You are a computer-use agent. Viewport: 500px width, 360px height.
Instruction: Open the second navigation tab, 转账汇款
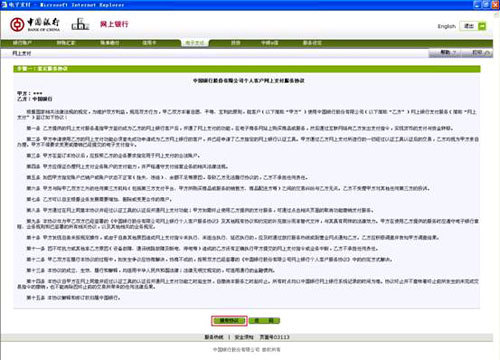[x=66, y=43]
